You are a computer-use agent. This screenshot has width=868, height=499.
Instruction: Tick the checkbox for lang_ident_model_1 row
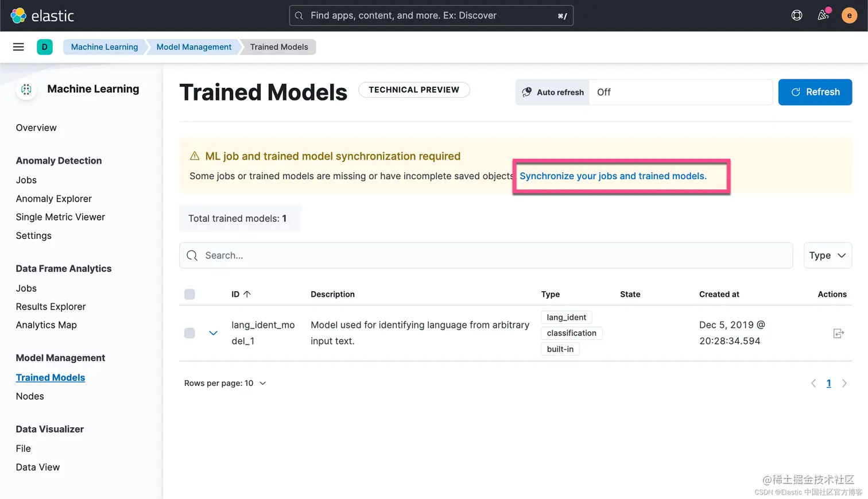(x=189, y=333)
